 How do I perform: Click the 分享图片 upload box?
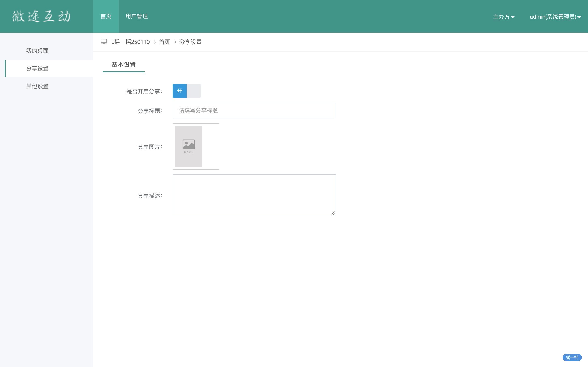pyautogui.click(x=196, y=146)
